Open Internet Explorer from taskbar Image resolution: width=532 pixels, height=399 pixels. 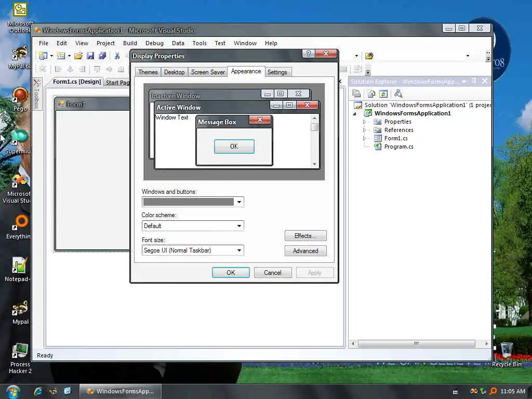click(38, 391)
